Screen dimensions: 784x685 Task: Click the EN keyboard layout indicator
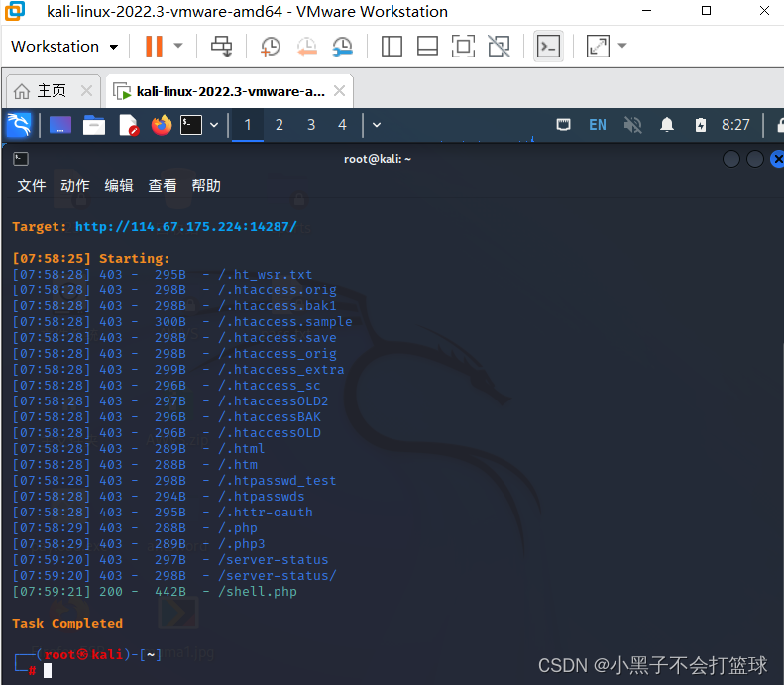pos(598,125)
